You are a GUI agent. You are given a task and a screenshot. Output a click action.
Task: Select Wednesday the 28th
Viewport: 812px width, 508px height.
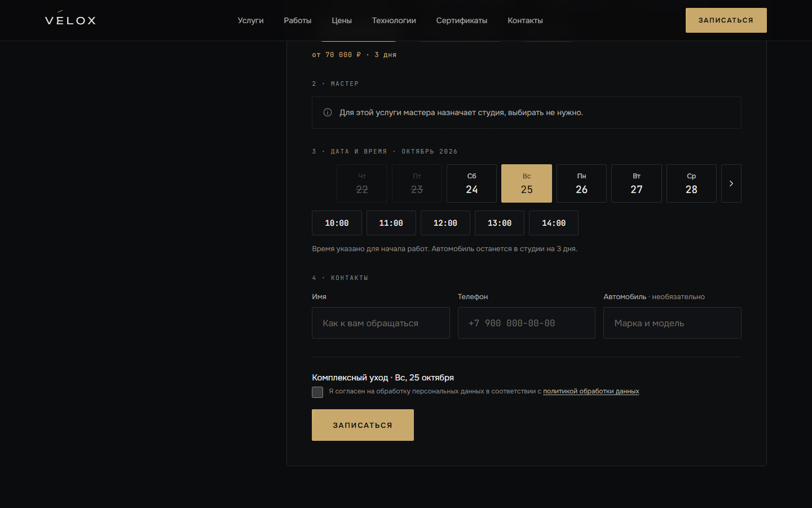(x=691, y=183)
